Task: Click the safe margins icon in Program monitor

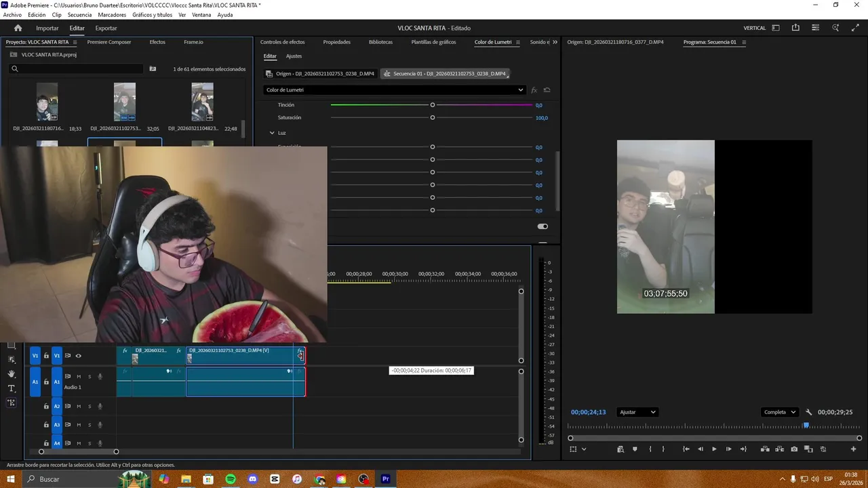Action: [x=573, y=449]
